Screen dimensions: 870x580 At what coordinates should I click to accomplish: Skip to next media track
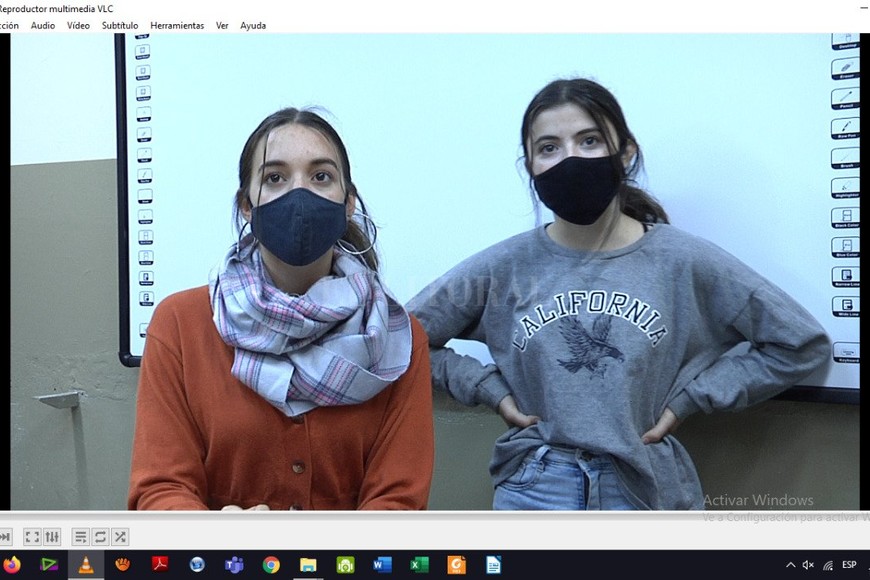[5, 537]
